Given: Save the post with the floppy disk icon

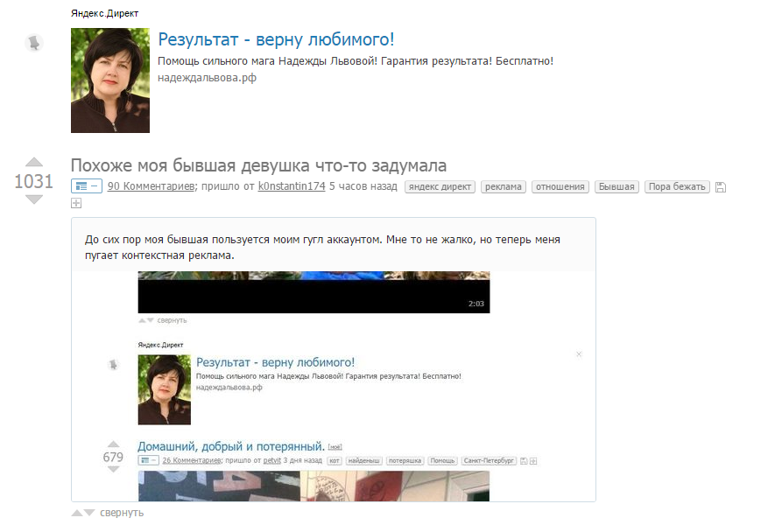Looking at the screenshot, I should 721,187.
